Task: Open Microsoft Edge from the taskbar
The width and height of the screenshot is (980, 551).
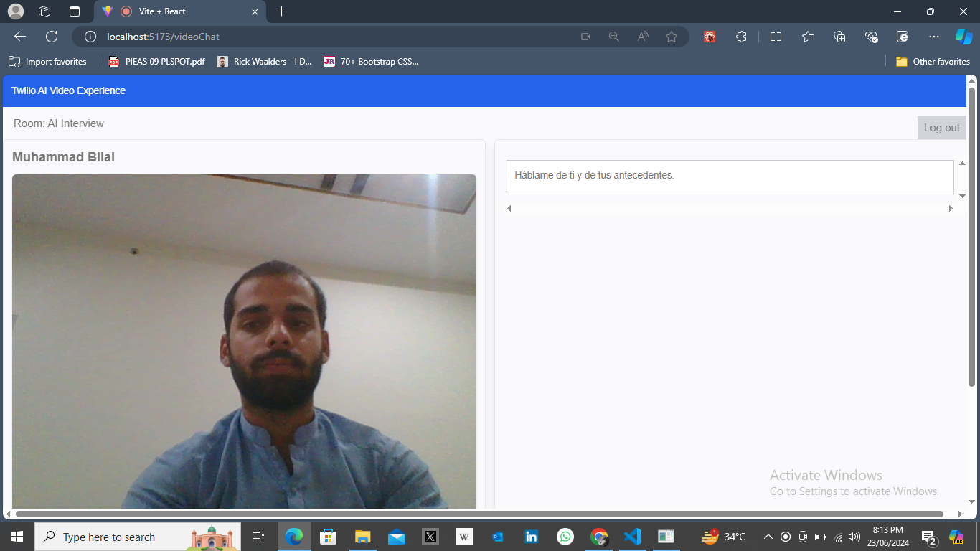Action: click(x=294, y=537)
